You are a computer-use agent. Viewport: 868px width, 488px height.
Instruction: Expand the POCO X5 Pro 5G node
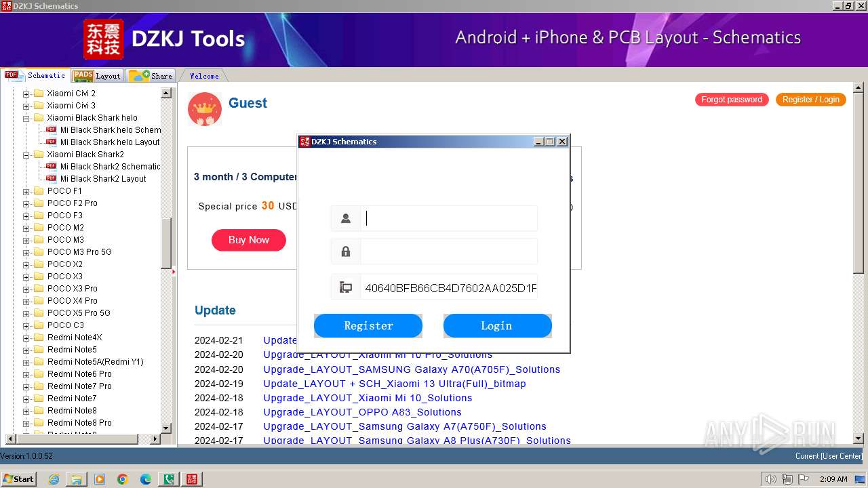pyautogui.click(x=26, y=313)
